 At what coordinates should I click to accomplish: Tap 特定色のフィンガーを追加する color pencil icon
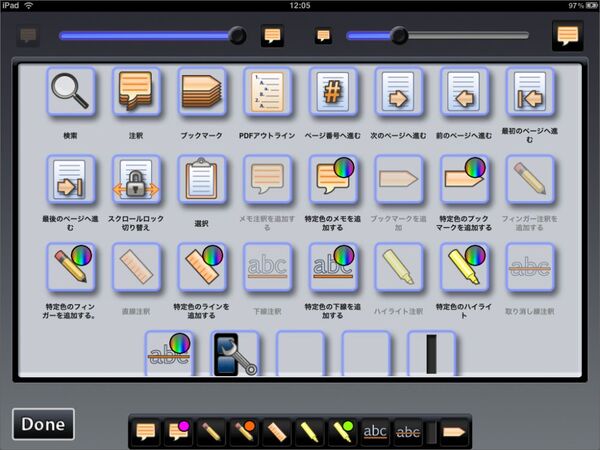(70, 267)
